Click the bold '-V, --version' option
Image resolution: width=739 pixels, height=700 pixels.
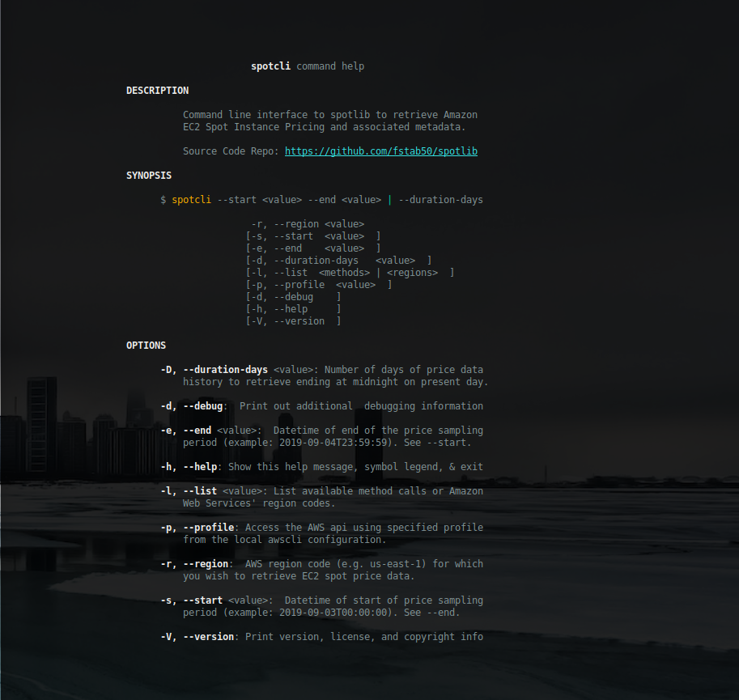[197, 637]
